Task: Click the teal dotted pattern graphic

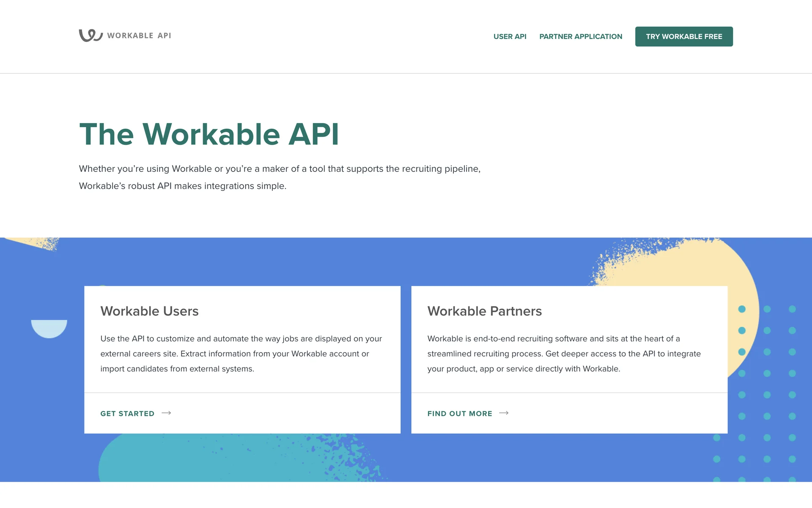Action: point(767,395)
